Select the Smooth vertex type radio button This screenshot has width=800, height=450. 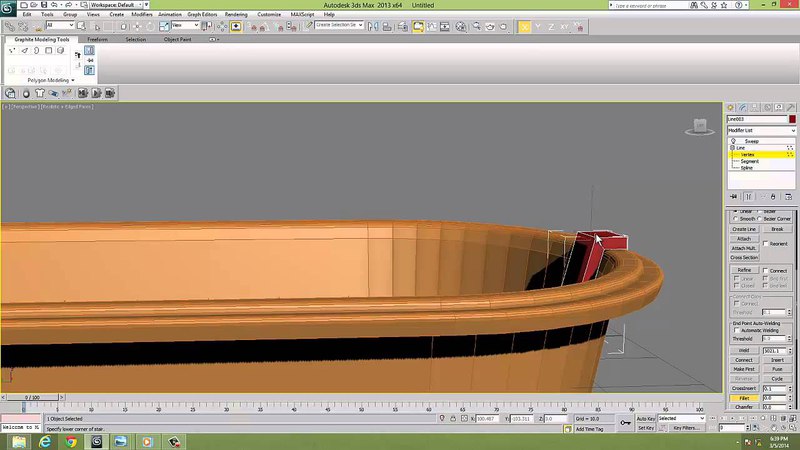(734, 219)
